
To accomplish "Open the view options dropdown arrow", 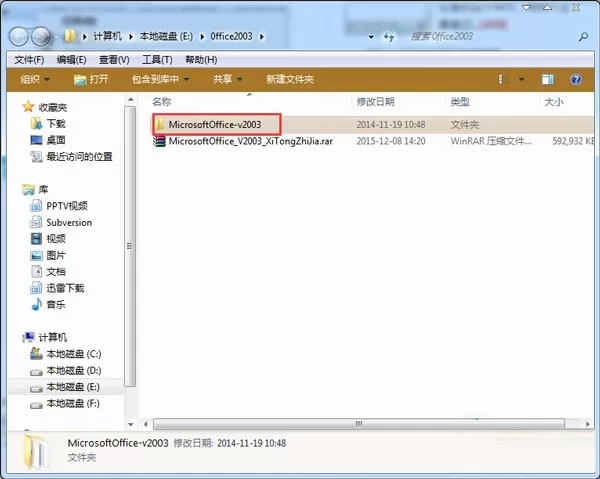I will pyautogui.click(x=521, y=80).
